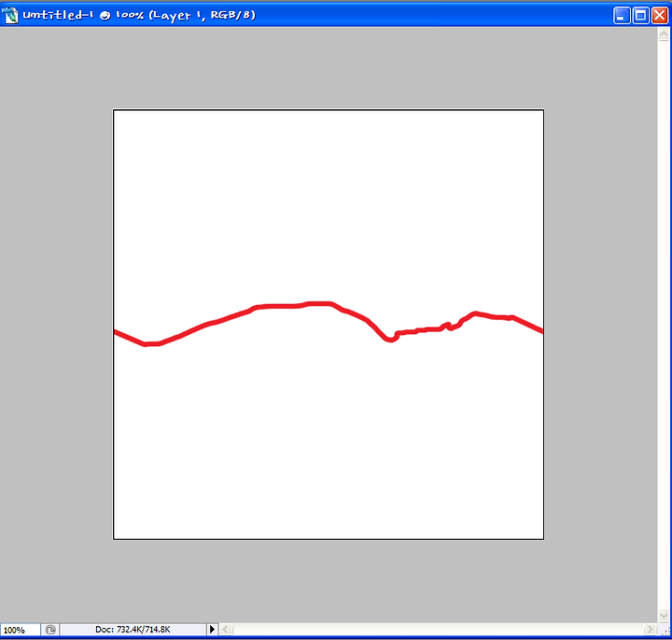Click the document icon in the title bar
The image size is (672, 640).
10,16
